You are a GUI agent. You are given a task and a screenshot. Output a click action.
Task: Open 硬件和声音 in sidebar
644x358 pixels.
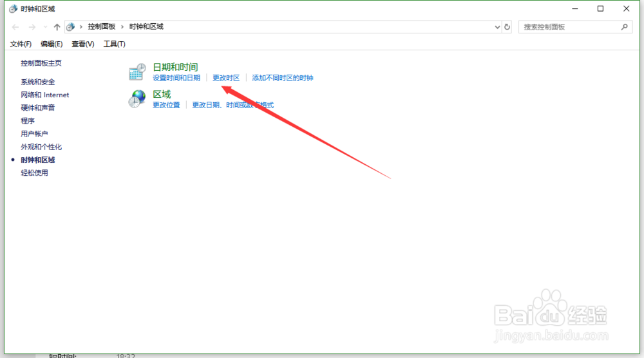coord(38,108)
